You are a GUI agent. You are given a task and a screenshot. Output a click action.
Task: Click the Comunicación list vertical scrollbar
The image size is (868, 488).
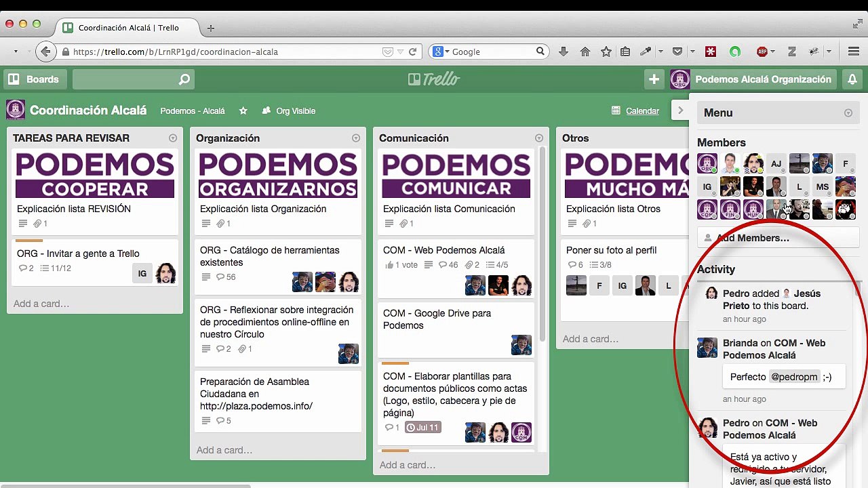(542, 244)
